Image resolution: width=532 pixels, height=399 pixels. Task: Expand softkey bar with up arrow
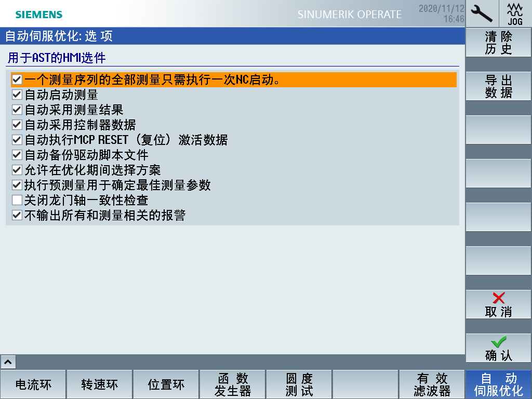pos(9,362)
